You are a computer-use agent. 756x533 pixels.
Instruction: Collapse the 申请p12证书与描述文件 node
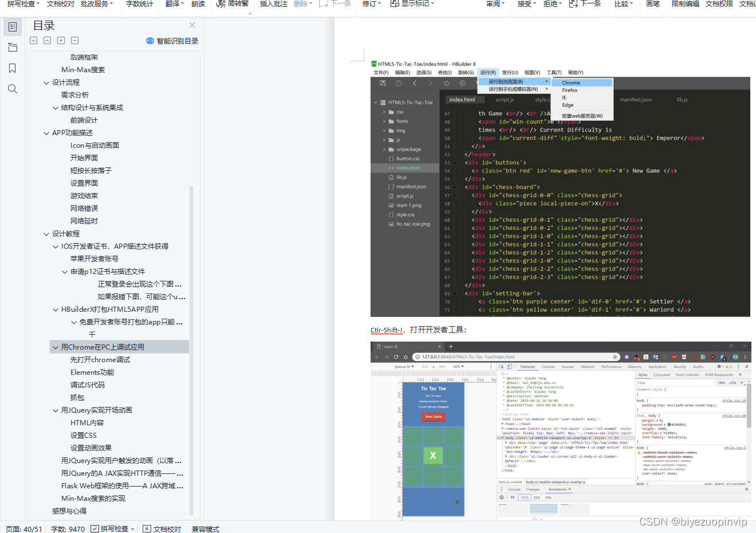coord(65,272)
